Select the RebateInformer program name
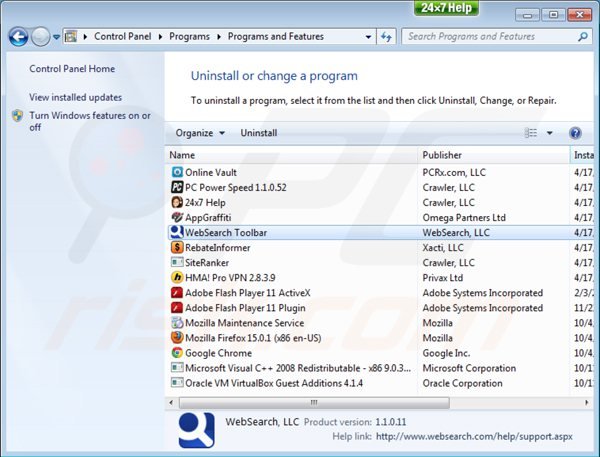The image size is (600, 457). point(217,248)
